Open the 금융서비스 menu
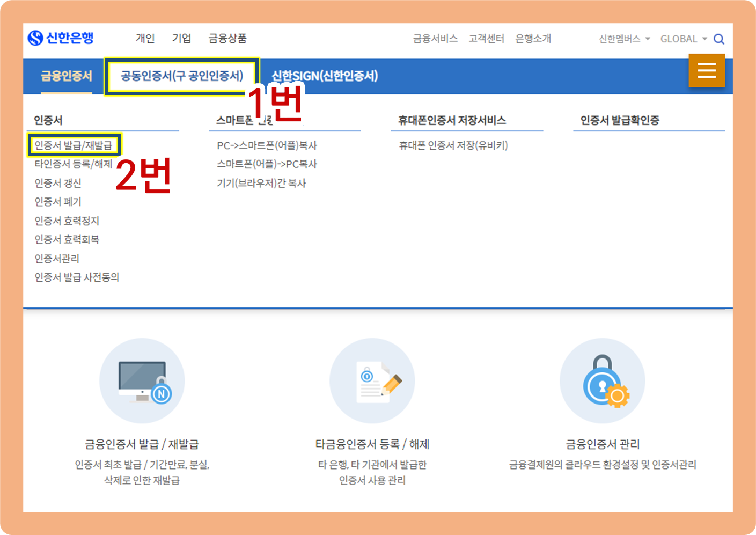This screenshot has width=756, height=535. pyautogui.click(x=435, y=39)
